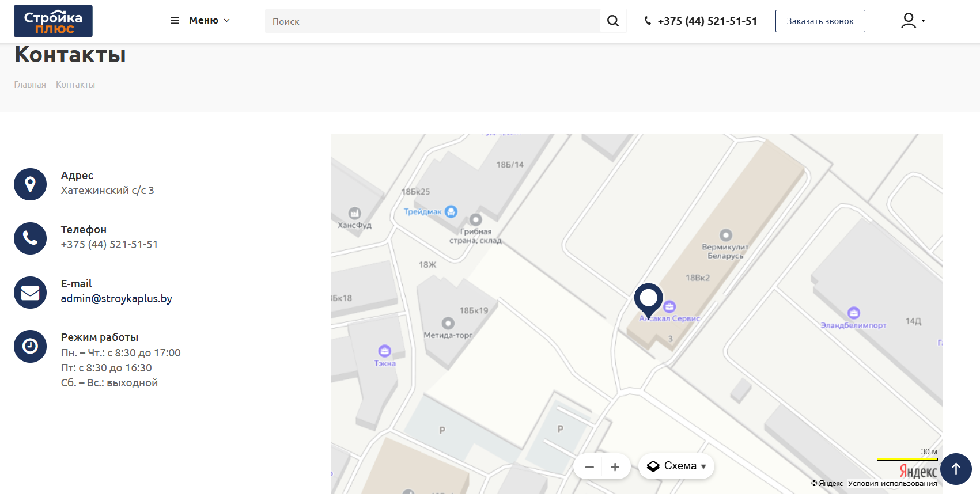This screenshot has width=980, height=501.
Task: Click building label 18Ж on map
Action: pyautogui.click(x=427, y=265)
